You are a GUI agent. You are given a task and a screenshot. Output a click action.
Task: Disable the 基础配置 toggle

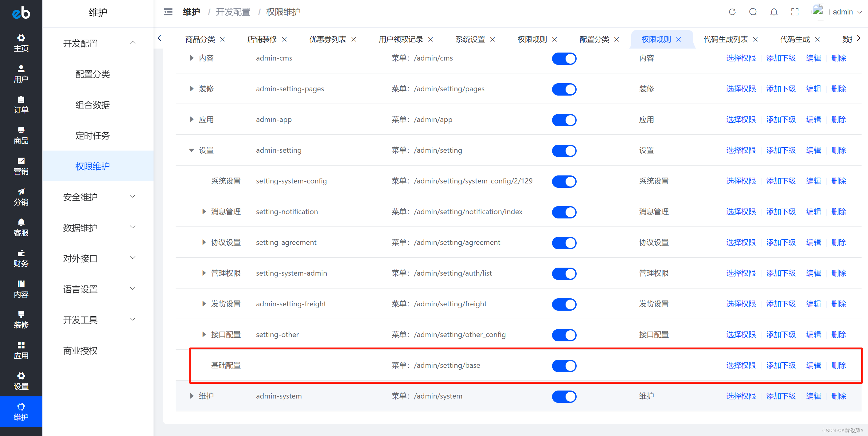(x=564, y=366)
